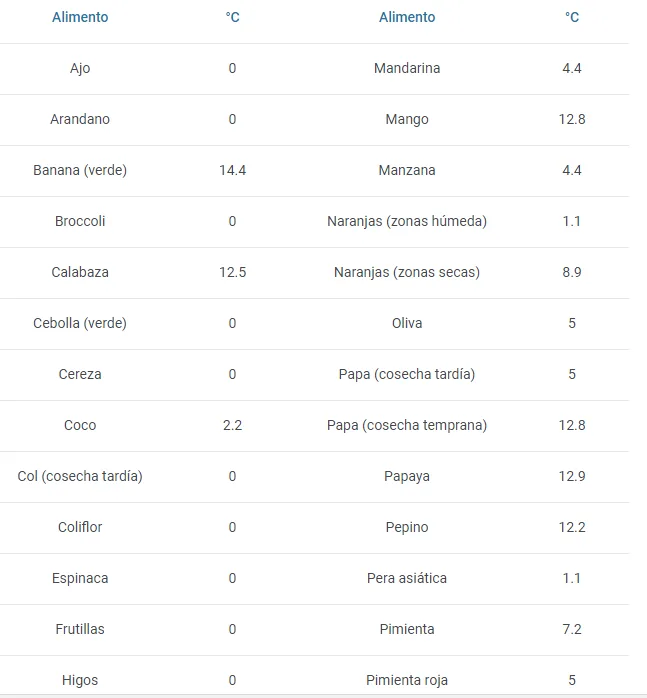
Task: Select the Ajo table cell
Action: click(80, 69)
